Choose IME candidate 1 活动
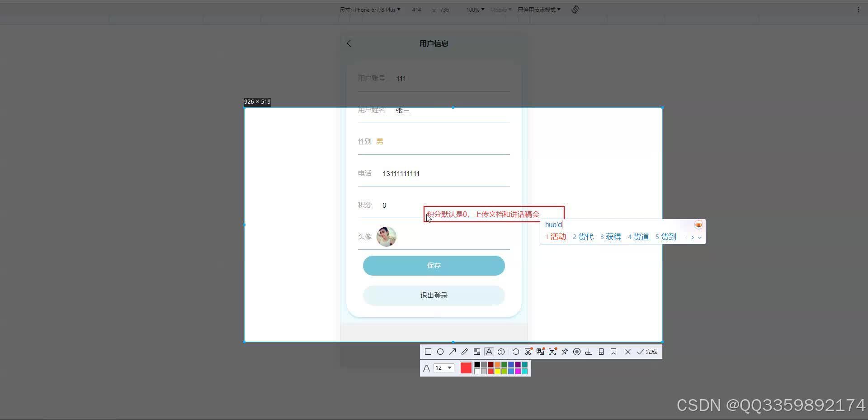Viewport: 868px width, 420px height. click(x=556, y=237)
